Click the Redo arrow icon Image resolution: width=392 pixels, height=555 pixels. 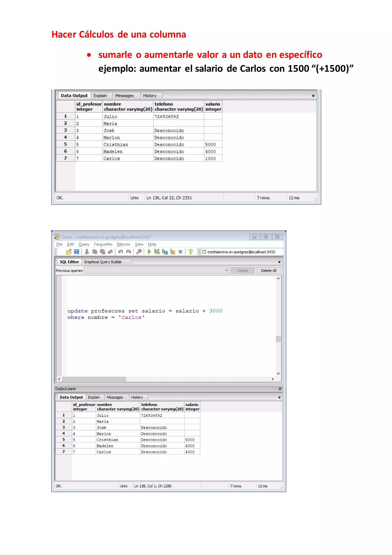coord(128,252)
